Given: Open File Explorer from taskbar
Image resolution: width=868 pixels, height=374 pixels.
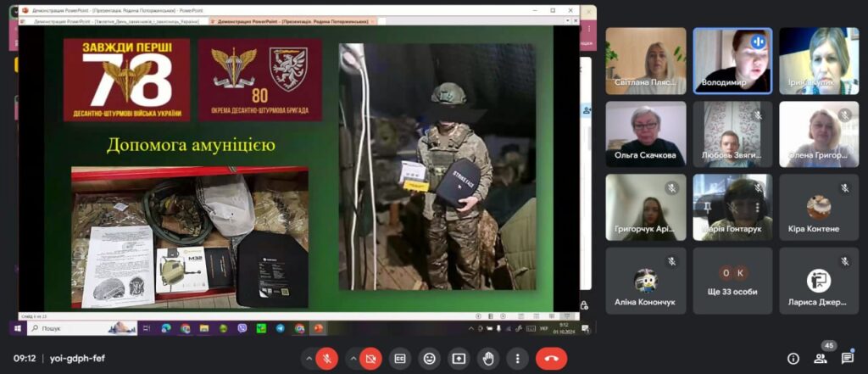Looking at the screenshot, I should pos(203,328).
